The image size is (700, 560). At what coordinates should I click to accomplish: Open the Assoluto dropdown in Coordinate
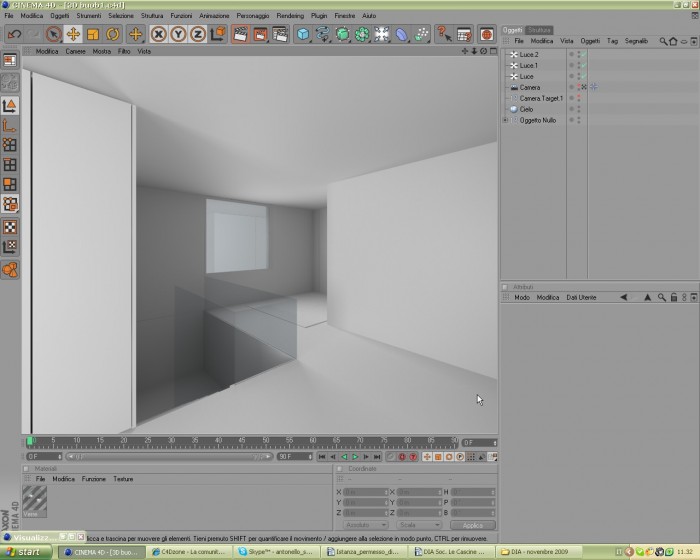coord(365,525)
